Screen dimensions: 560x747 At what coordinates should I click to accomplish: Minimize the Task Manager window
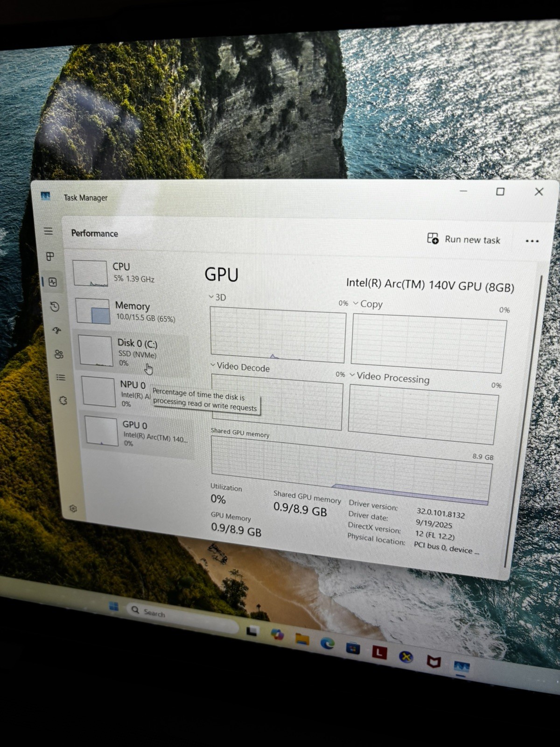point(463,191)
